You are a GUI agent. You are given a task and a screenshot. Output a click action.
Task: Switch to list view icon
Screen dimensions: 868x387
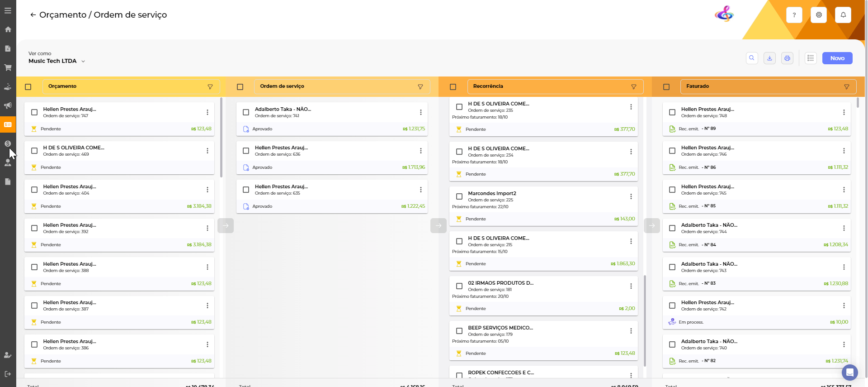click(x=811, y=58)
